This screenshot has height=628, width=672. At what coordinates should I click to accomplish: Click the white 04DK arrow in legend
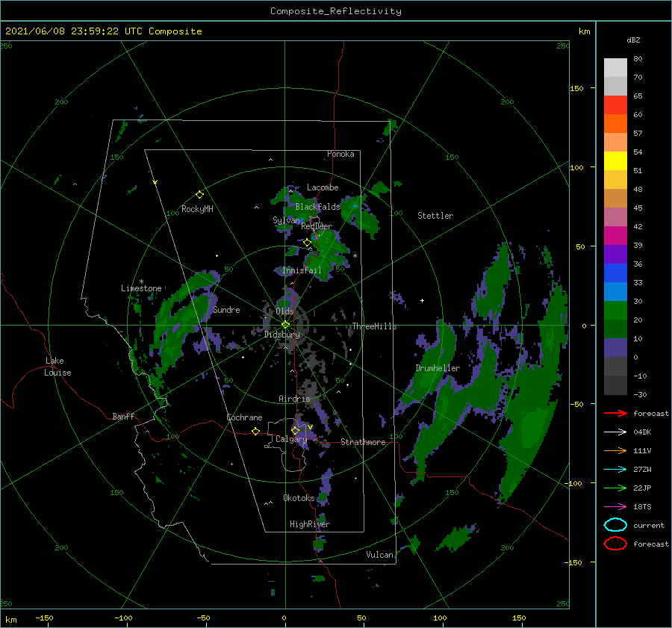tap(615, 432)
